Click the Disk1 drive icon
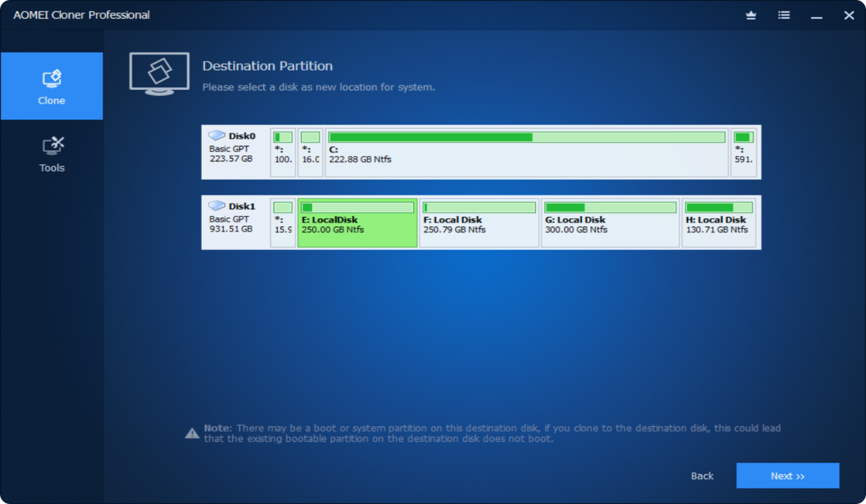This screenshot has height=504, width=866. point(217,206)
